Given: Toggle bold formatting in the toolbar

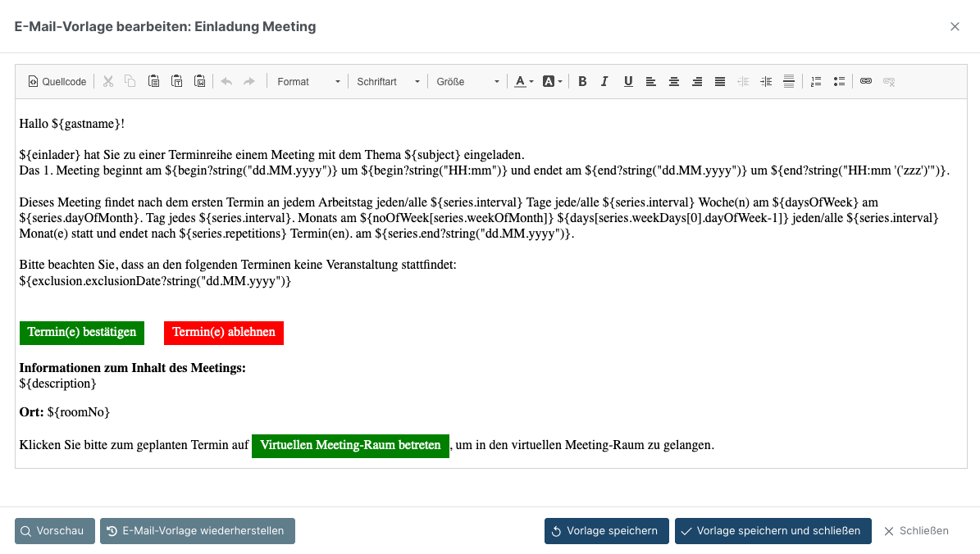Looking at the screenshot, I should (x=582, y=81).
